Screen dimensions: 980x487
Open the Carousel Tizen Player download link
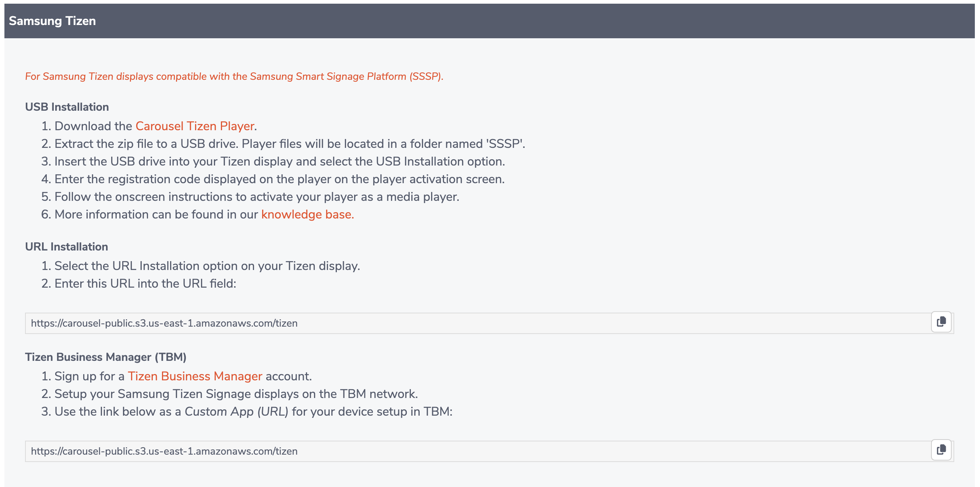click(195, 126)
